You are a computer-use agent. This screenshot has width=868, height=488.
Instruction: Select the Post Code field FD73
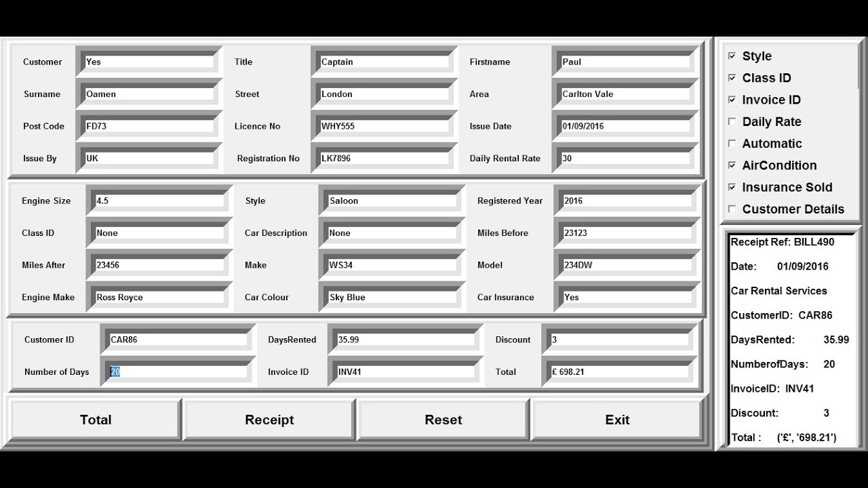coord(149,126)
